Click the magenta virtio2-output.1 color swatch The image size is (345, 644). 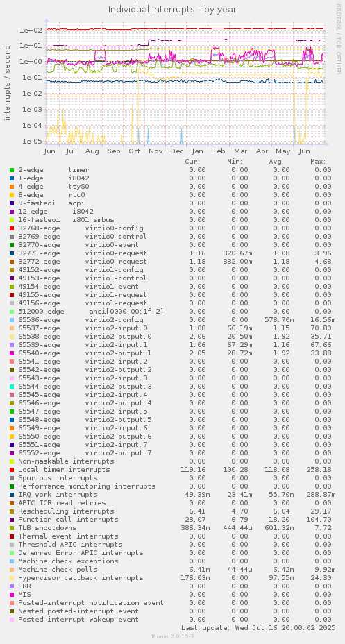pos(12,353)
